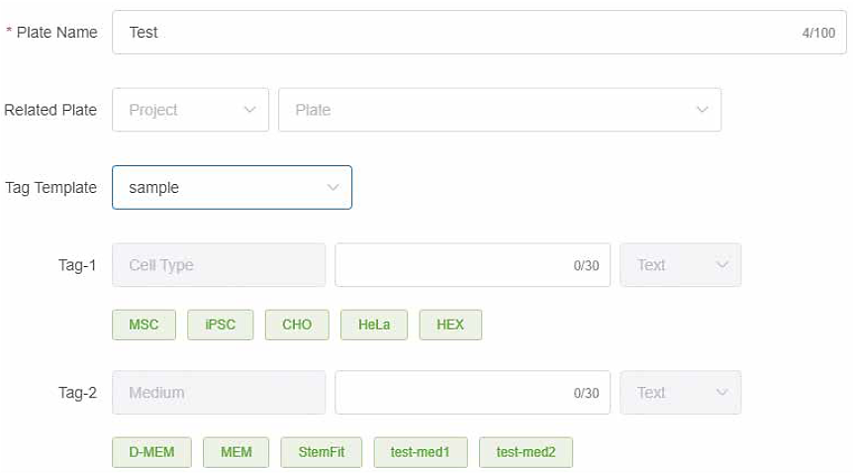Click the HEX tag button
Image resolution: width=854 pixels, height=473 pixels.
(450, 325)
